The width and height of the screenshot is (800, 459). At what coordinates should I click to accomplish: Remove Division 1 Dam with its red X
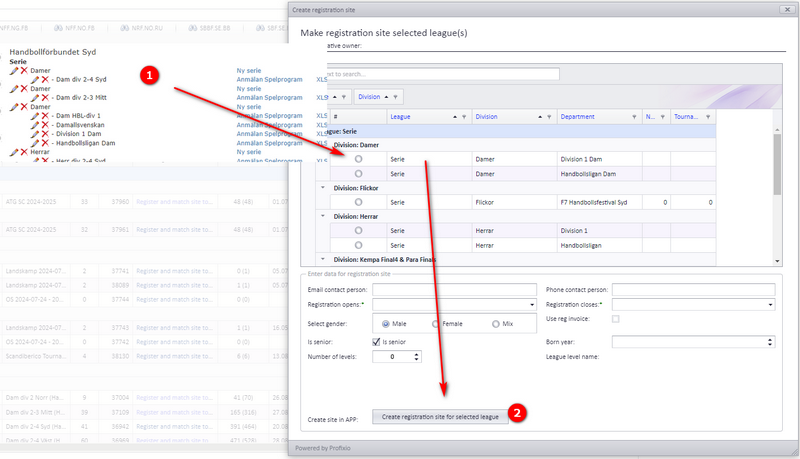45,134
